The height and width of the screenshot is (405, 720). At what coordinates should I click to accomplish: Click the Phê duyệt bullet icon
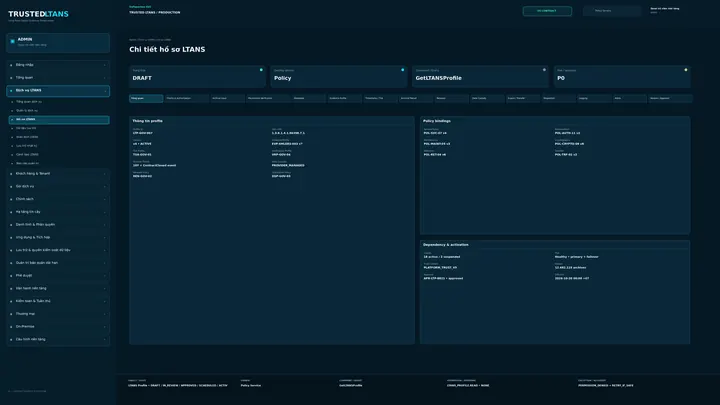[x=11, y=276]
